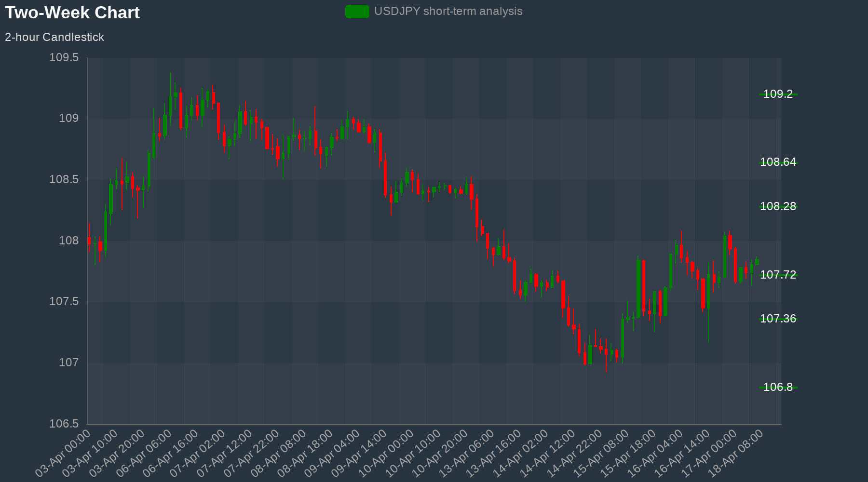Toggle the USDJPY short-term analysis legend label
Screen dimensions: 868x482
tap(448, 12)
